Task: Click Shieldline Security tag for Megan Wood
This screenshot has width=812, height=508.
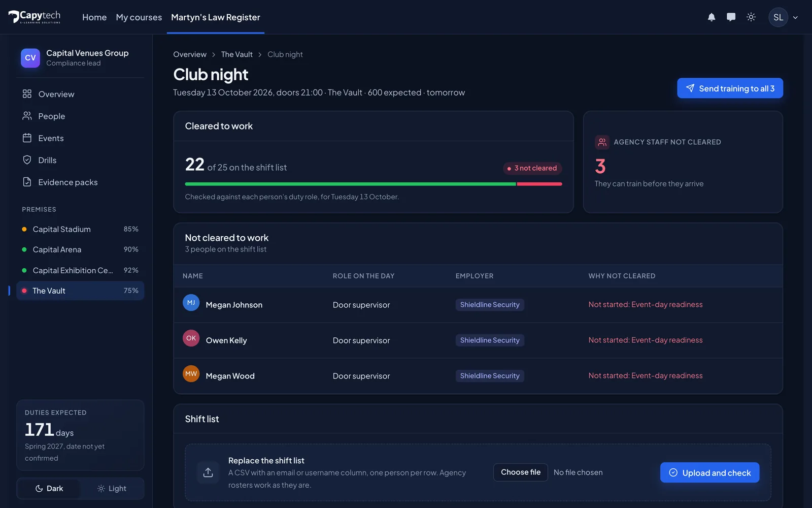Action: point(490,376)
